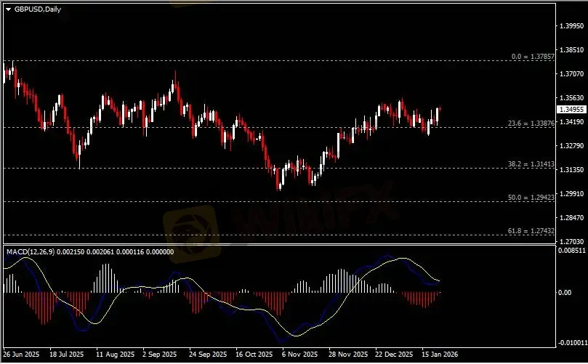Click the WikiFX watermark logo icon
Viewport: 588px width, 364px height.
tap(190, 225)
